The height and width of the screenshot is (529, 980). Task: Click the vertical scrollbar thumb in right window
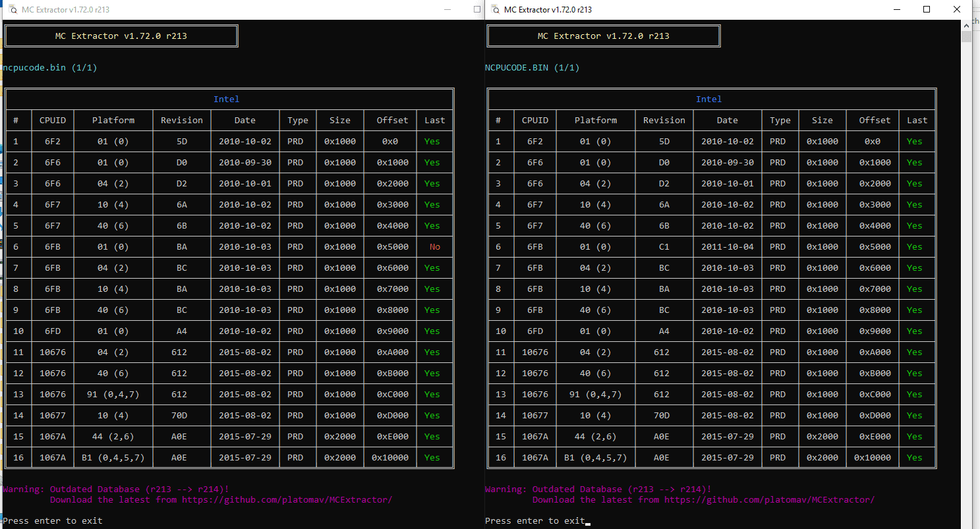(966, 36)
